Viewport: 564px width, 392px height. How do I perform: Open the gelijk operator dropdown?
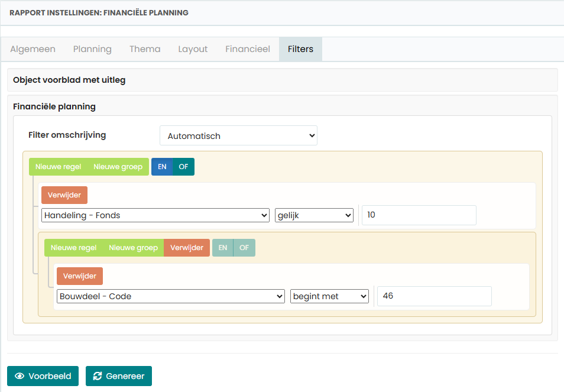click(x=314, y=215)
